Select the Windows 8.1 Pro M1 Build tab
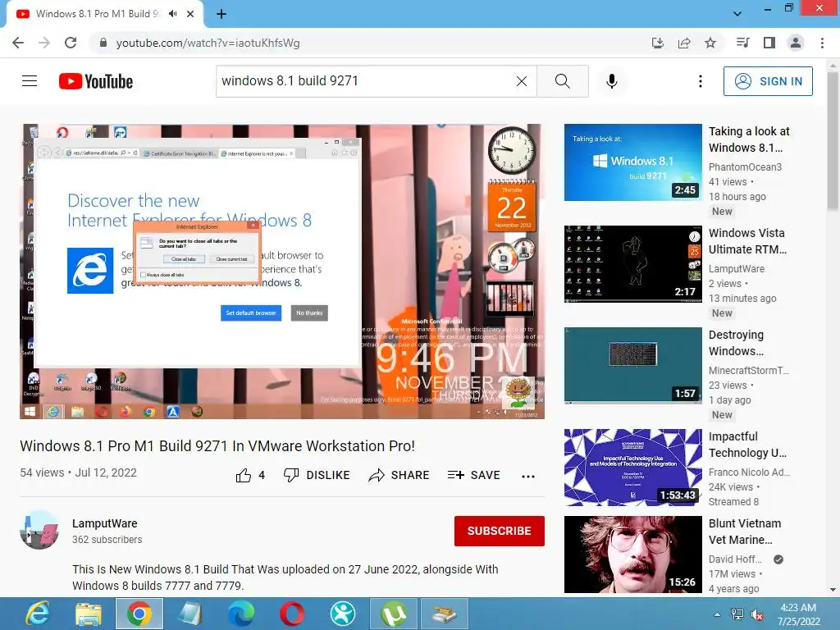The width and height of the screenshot is (840, 630). (105, 14)
